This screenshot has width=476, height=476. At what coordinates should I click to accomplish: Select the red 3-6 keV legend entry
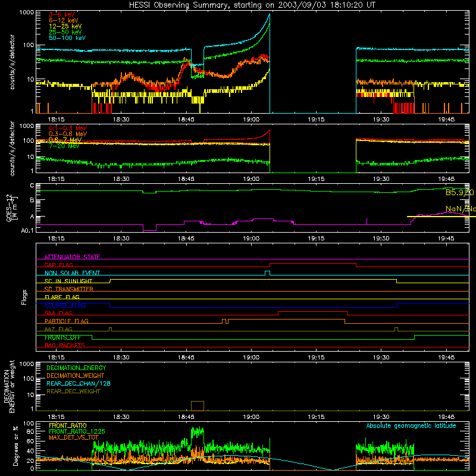(62, 14)
